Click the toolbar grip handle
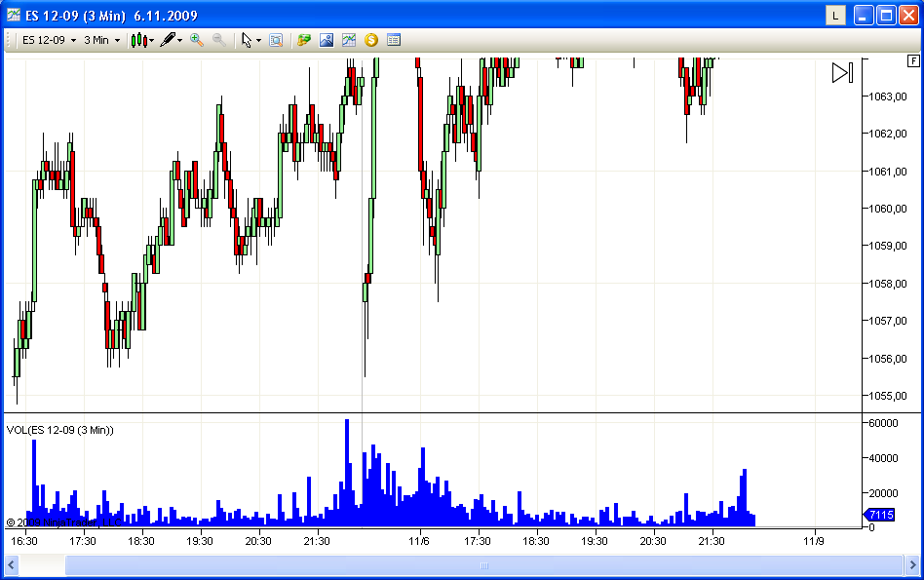 [x=9, y=40]
